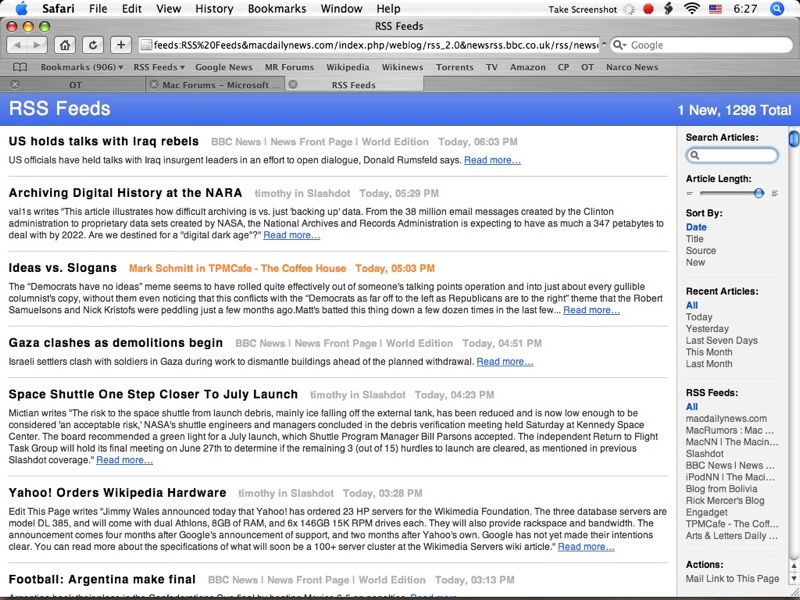Open the RSS Feeds bookmarks folder dropdown

coord(158,67)
